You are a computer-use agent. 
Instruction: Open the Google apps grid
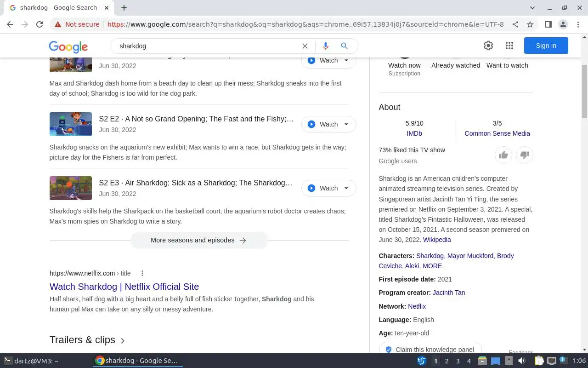(x=509, y=46)
